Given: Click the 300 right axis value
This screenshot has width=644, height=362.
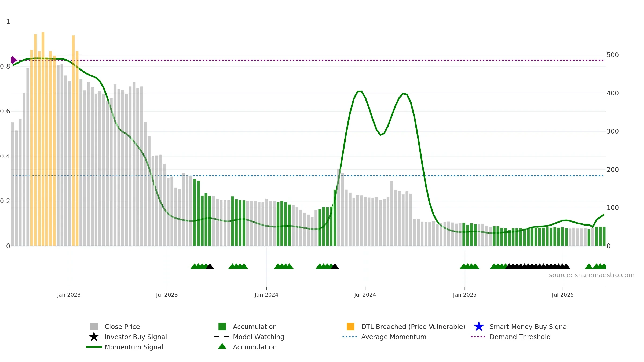Looking at the screenshot, I should tap(613, 131).
